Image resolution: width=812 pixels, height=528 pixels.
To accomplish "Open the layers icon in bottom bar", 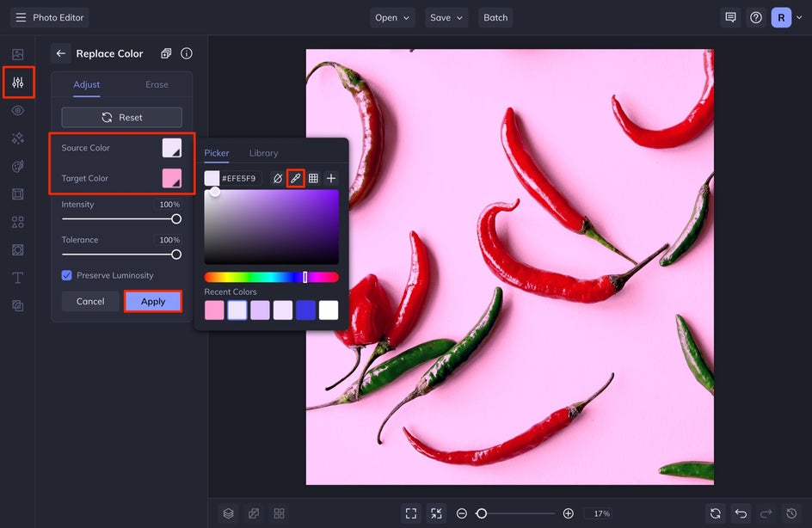I will (229, 513).
